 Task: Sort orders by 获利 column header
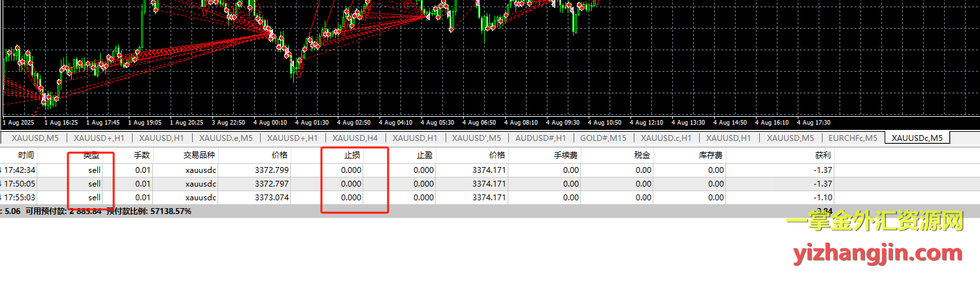pyautogui.click(x=822, y=155)
